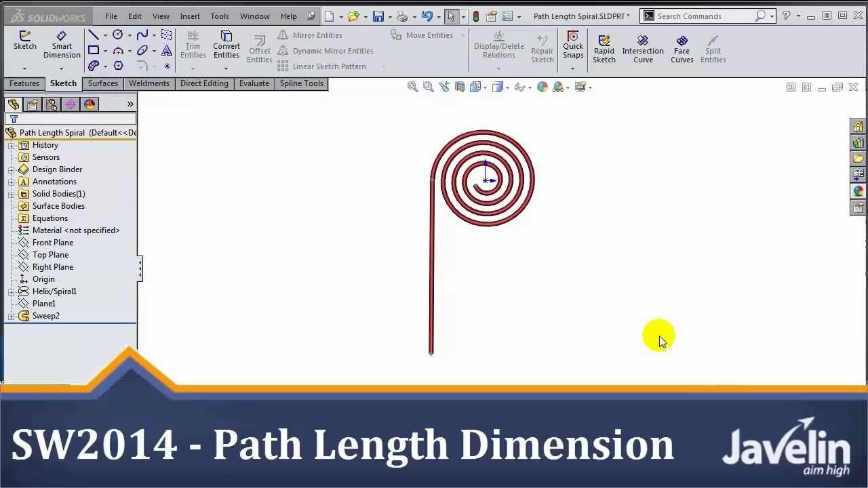The width and height of the screenshot is (868, 488).
Task: Select the Origin tree item
Action: click(x=43, y=279)
